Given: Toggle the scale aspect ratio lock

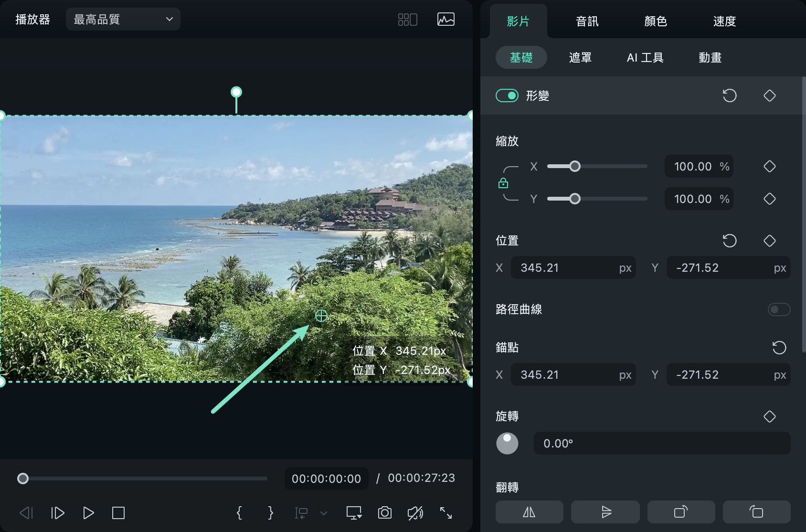Looking at the screenshot, I should pos(503,183).
